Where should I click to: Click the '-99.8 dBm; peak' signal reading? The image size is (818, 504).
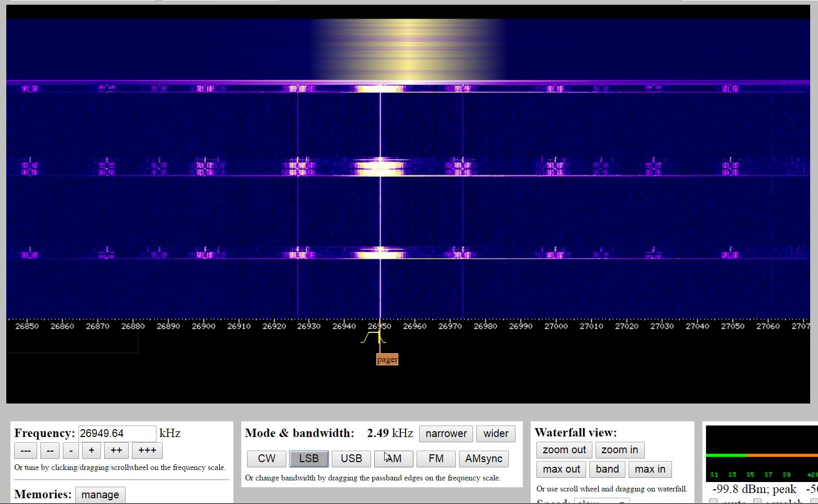[x=754, y=489]
